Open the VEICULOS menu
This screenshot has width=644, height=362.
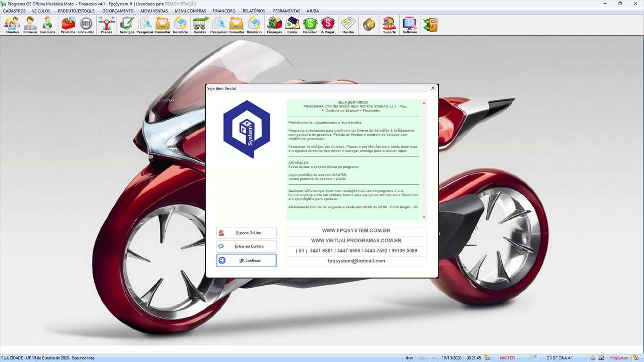click(41, 11)
